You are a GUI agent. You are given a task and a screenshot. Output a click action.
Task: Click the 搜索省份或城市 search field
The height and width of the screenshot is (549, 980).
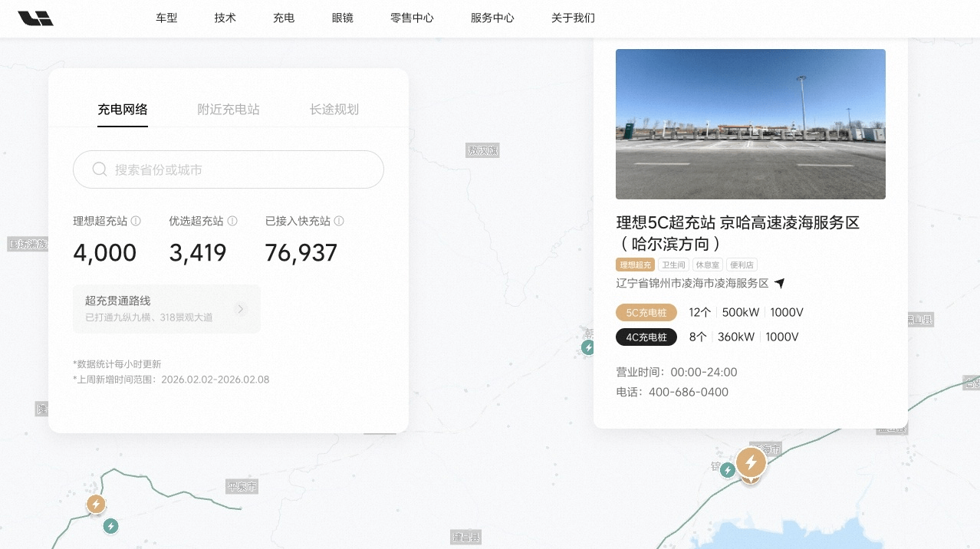pyautogui.click(x=238, y=169)
